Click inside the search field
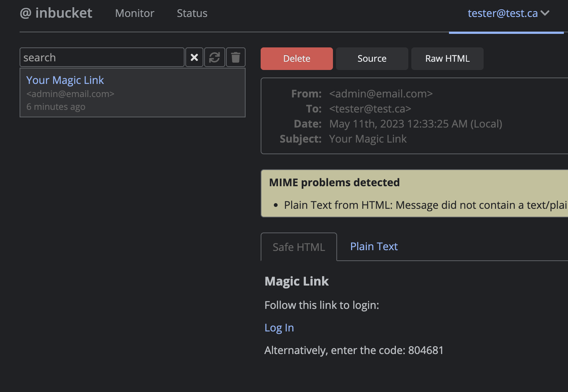Screen dimensions: 568x392 point(102,57)
